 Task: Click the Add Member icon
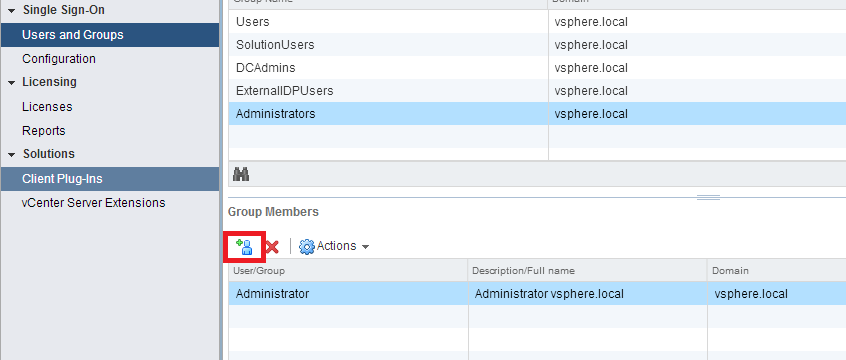pyautogui.click(x=245, y=247)
